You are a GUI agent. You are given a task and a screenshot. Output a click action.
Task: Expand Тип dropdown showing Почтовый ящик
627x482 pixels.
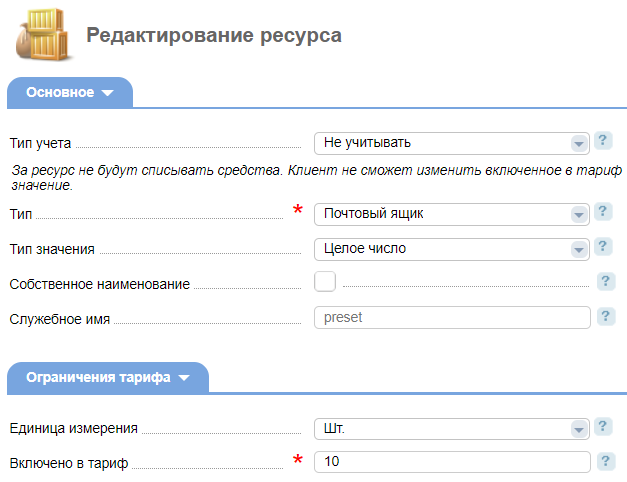451,214
